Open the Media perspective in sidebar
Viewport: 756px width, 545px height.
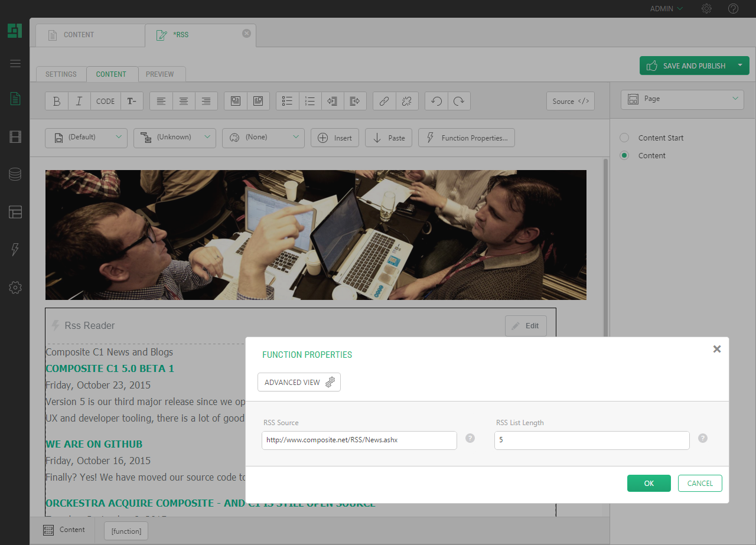[x=15, y=137]
